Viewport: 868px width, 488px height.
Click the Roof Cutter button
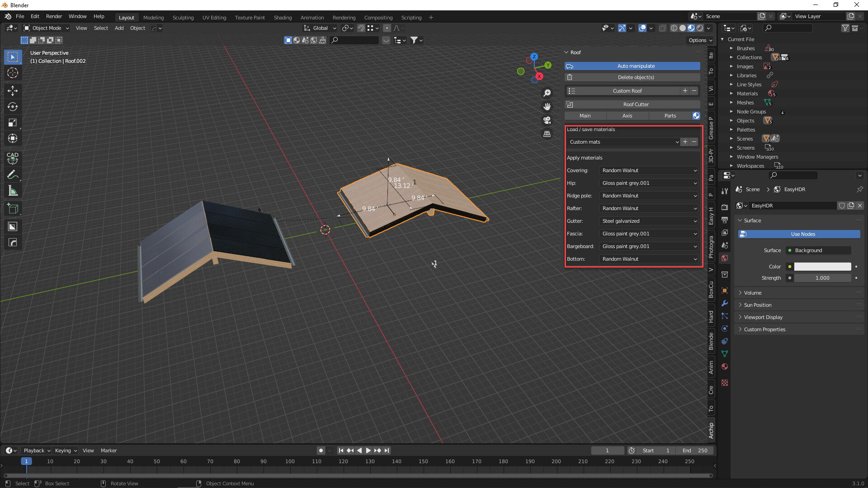(x=632, y=104)
